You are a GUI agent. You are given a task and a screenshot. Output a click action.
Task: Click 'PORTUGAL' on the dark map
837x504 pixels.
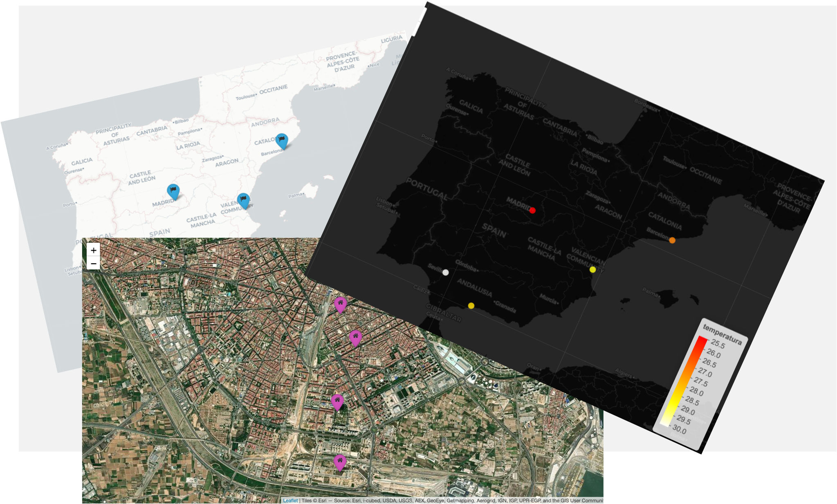coord(427,189)
